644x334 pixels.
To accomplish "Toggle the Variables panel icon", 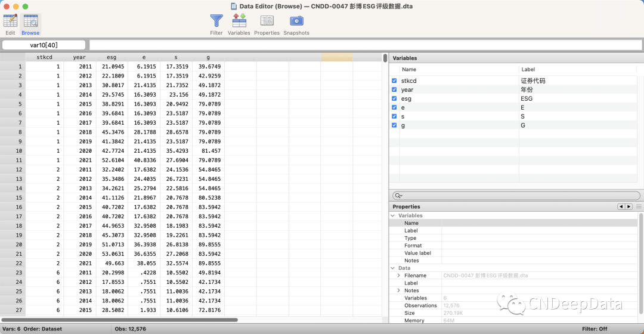I will 239,20.
